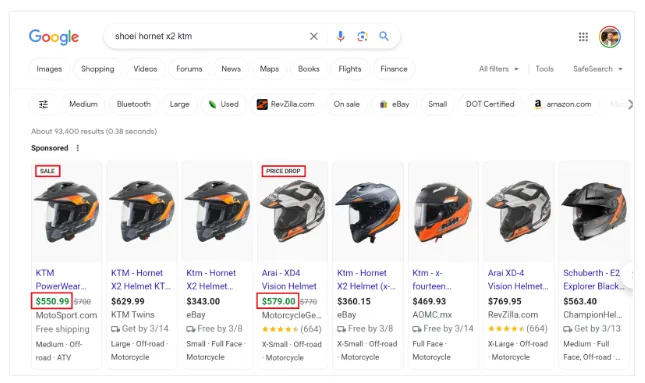The width and height of the screenshot is (645, 383).
Task: Open the Tools button
Action: pos(544,69)
